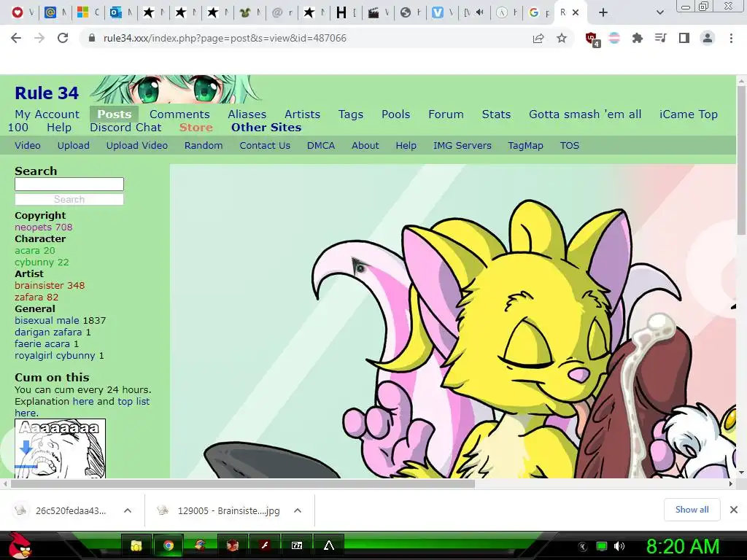Screen dimensions: 747x560
Task: Open the Aliases page
Action: (247, 114)
